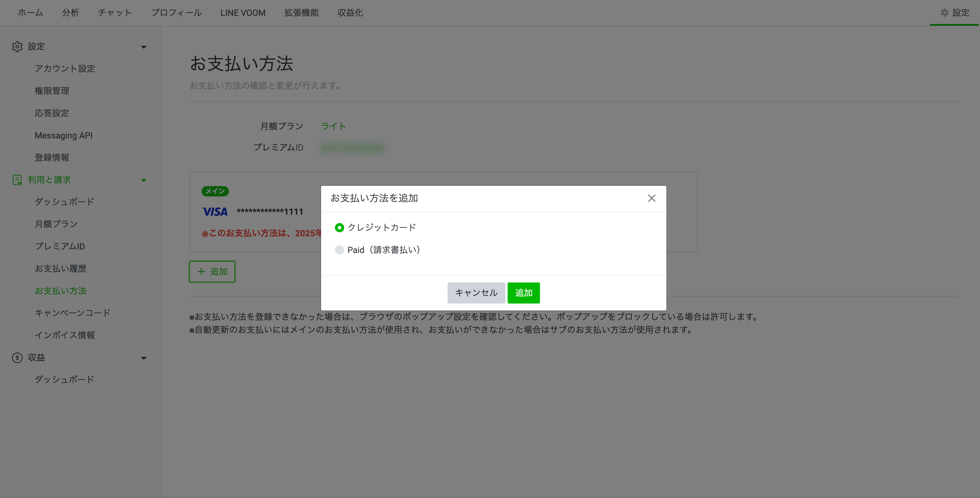Collapse the 設定 sidebar section arrow
This screenshot has width=980, height=498.
(x=144, y=47)
